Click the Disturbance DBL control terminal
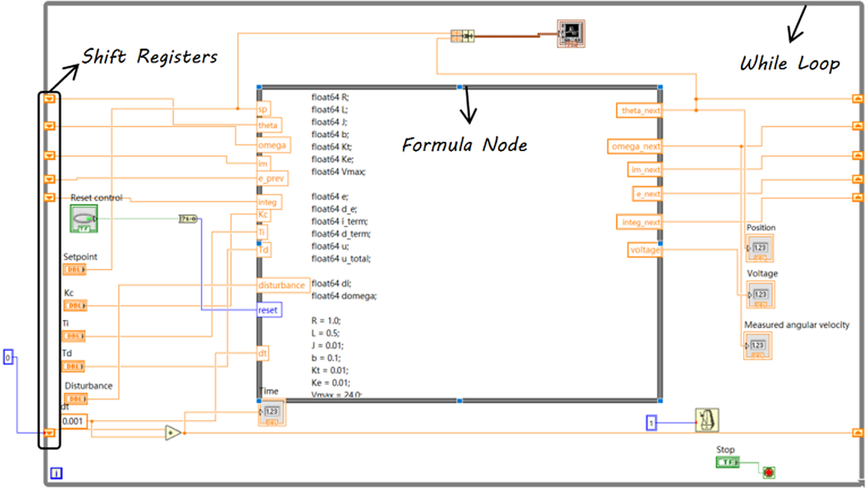This screenshot has height=489, width=868. click(75, 399)
